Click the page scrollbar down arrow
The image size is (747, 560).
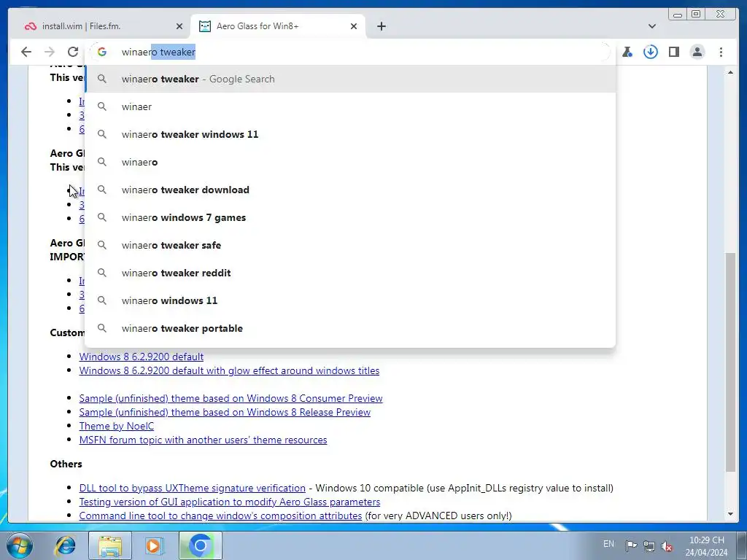tap(730, 514)
